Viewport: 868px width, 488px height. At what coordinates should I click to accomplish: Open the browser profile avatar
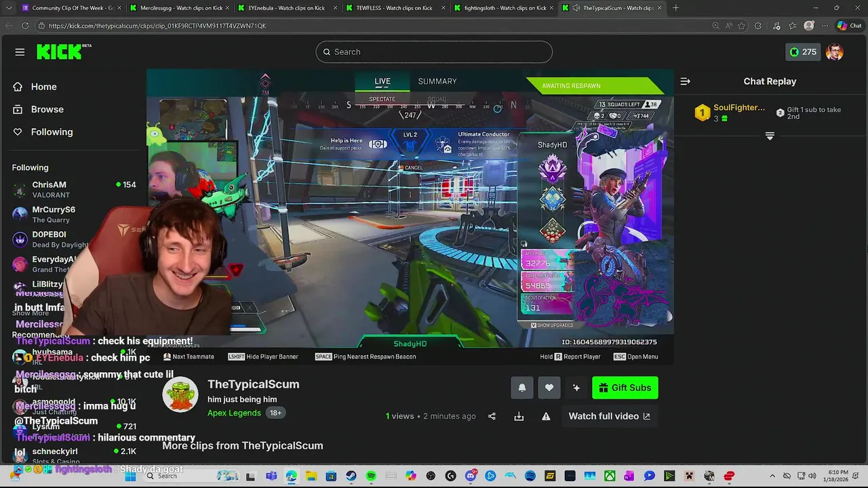[808, 26]
